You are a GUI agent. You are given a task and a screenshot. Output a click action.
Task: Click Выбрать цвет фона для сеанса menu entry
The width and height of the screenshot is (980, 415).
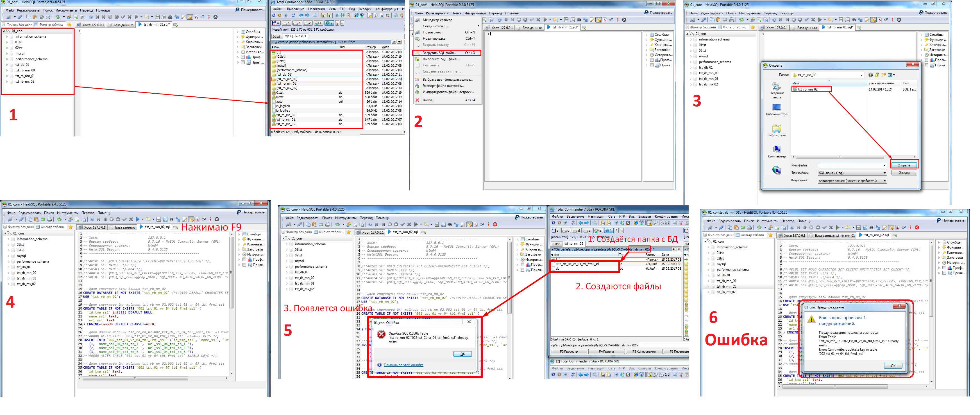pyautogui.click(x=447, y=80)
